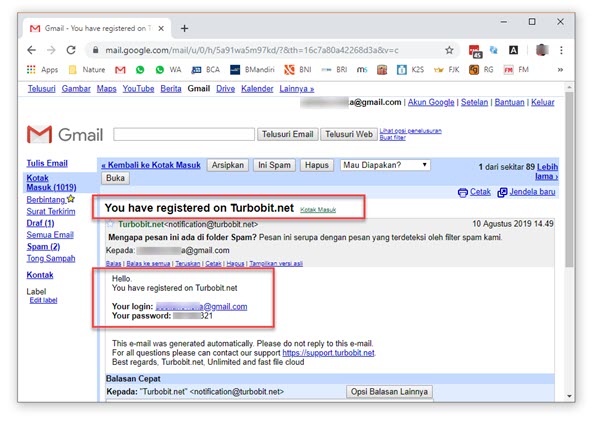600x429 pixels.
Task: Click Tampilkan versi asli link
Action: pyautogui.click(x=276, y=264)
